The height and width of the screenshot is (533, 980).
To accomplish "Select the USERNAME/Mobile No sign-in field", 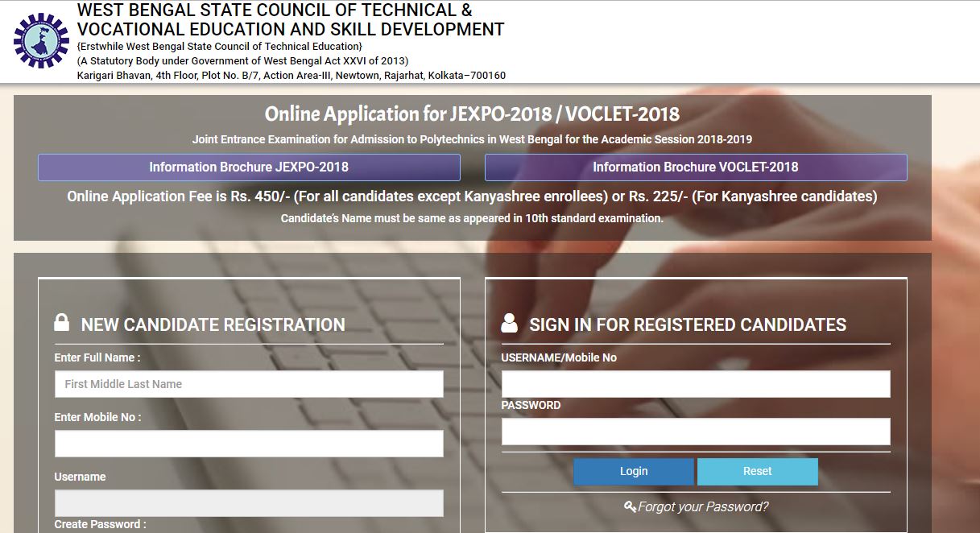I will (696, 384).
